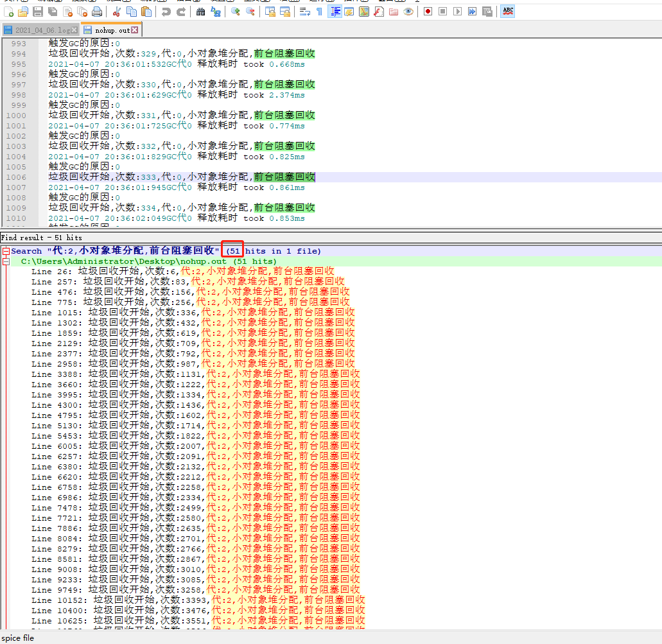This screenshot has width=662, height=644.
Task: Switch to the 2021_04_06.log tab
Action: click(x=42, y=29)
